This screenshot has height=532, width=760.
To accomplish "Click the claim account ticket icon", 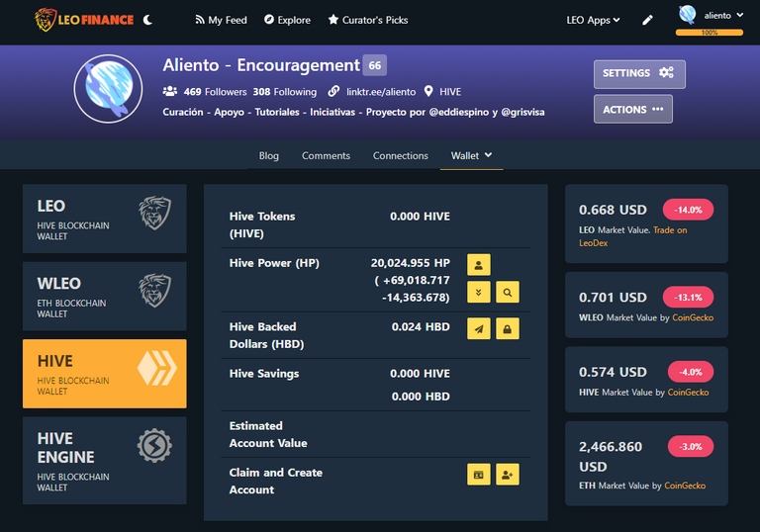I will (479, 475).
